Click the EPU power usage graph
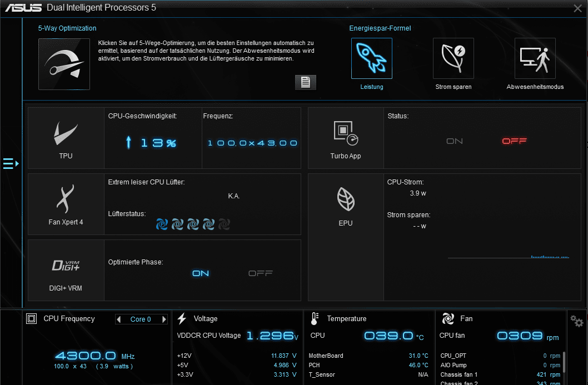This screenshot has width=588, height=385. (x=509, y=257)
